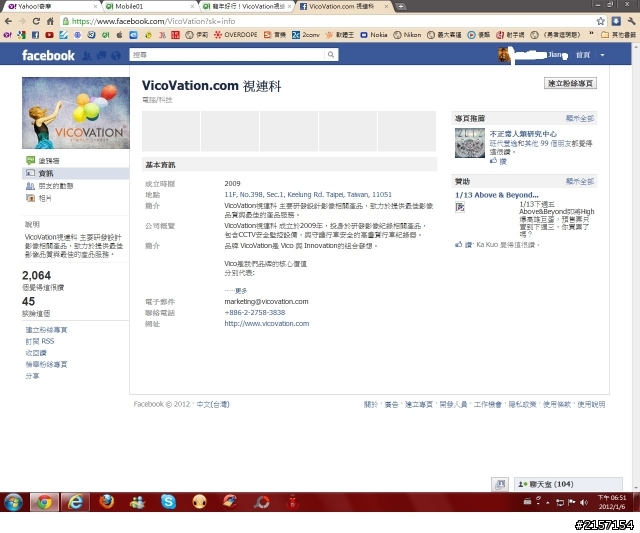This screenshot has height=533, width=640.
Task: Click the 45 talking-about-this count
Action: (x=28, y=301)
